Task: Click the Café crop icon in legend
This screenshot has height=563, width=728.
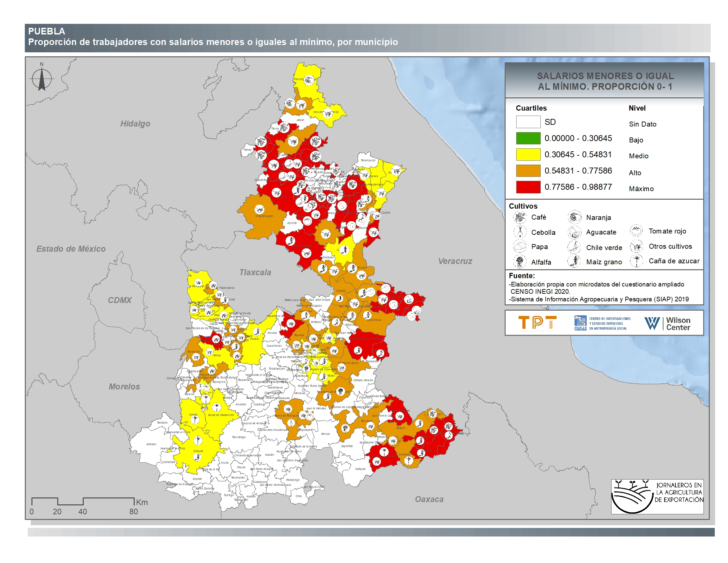Action: click(519, 217)
